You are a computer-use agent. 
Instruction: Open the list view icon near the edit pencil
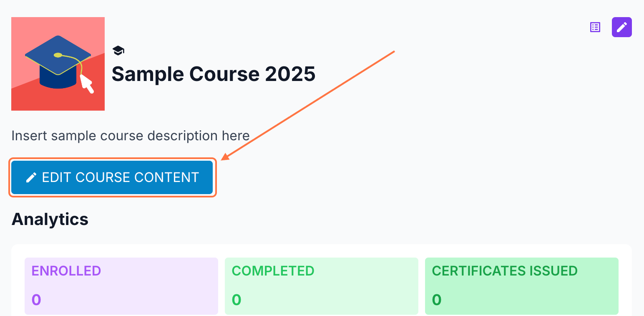(595, 27)
